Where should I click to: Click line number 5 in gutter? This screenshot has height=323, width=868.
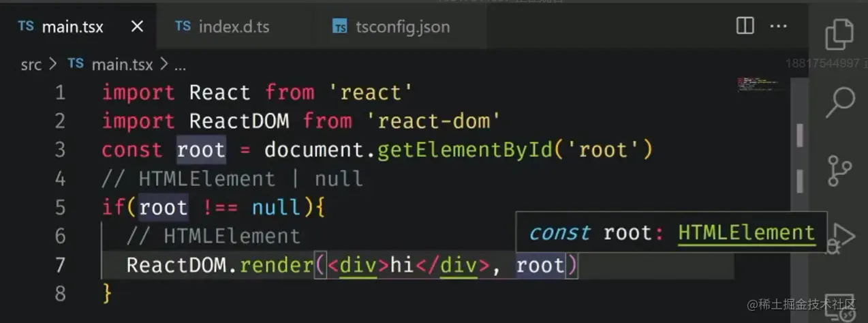[61, 207]
